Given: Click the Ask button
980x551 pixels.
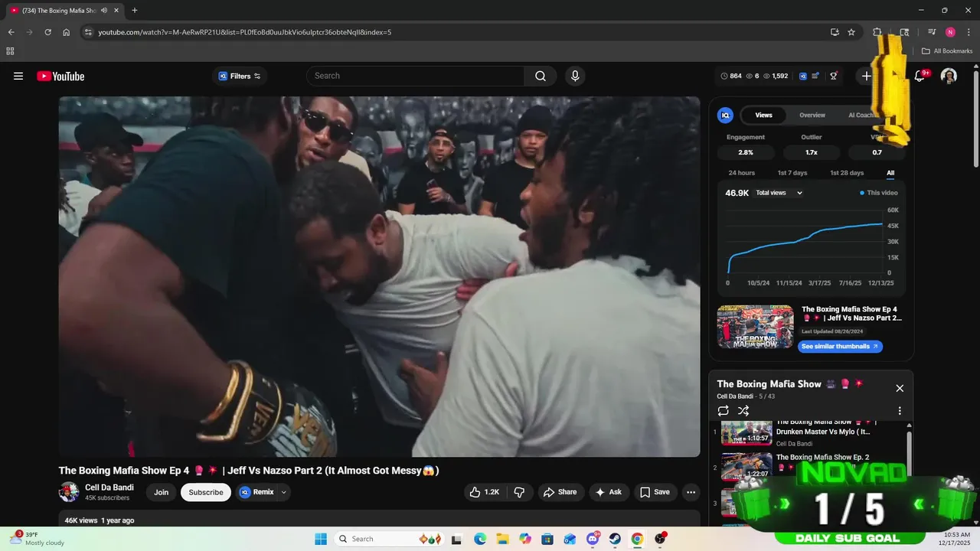Looking at the screenshot, I should tap(609, 492).
